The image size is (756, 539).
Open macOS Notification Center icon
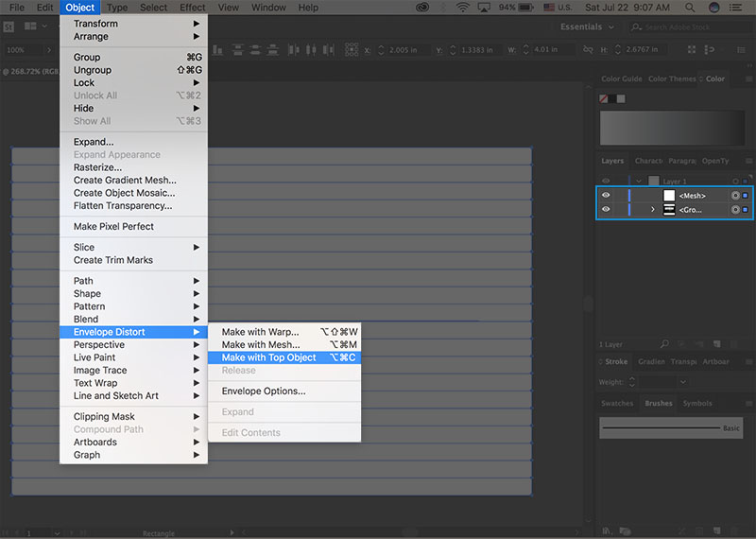[735, 8]
